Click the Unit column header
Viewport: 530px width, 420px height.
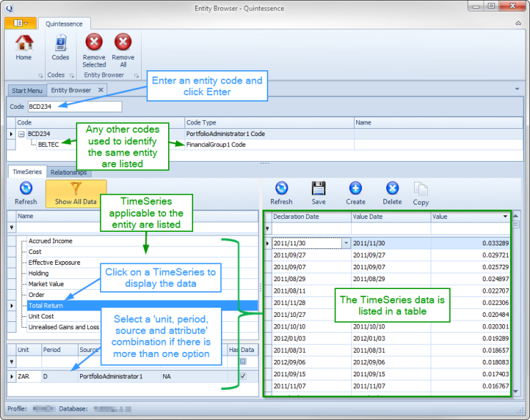click(x=29, y=350)
